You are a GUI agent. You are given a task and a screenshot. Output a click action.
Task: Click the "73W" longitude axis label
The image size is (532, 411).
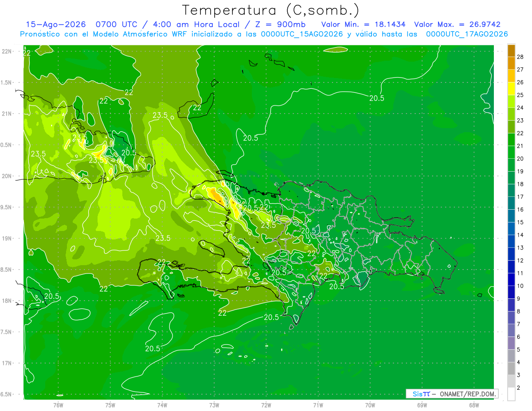click(214, 405)
